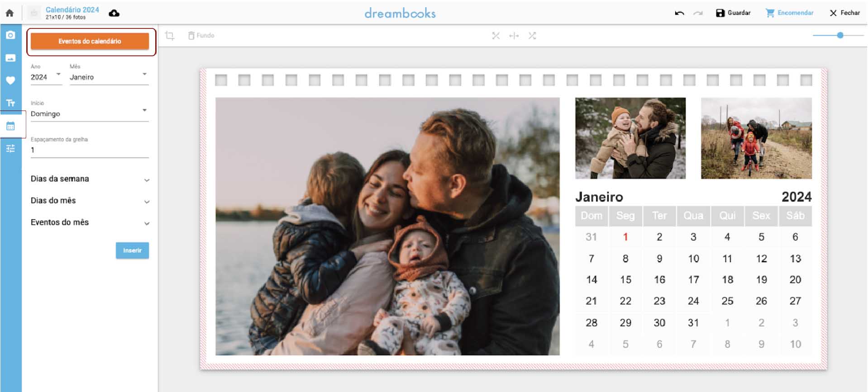Click the Eventos do calendário button
868x392 pixels.
pos(90,41)
